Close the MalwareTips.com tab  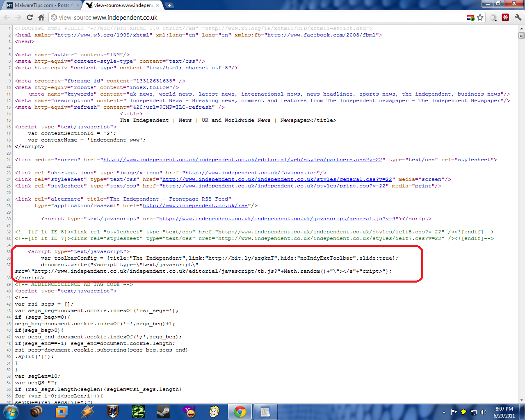[x=78, y=5]
